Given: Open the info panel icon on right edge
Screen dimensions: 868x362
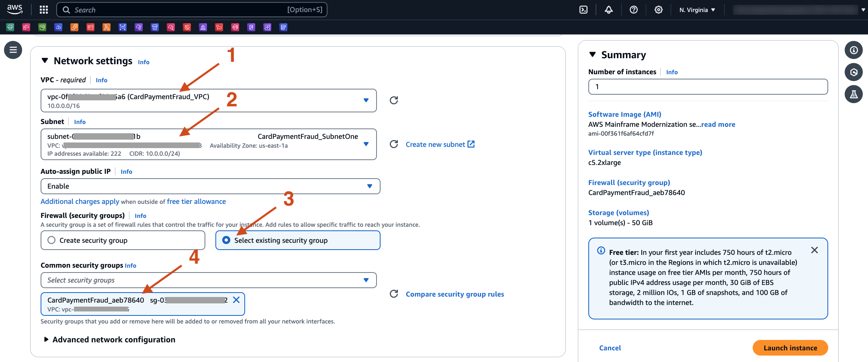Looking at the screenshot, I should [x=854, y=50].
